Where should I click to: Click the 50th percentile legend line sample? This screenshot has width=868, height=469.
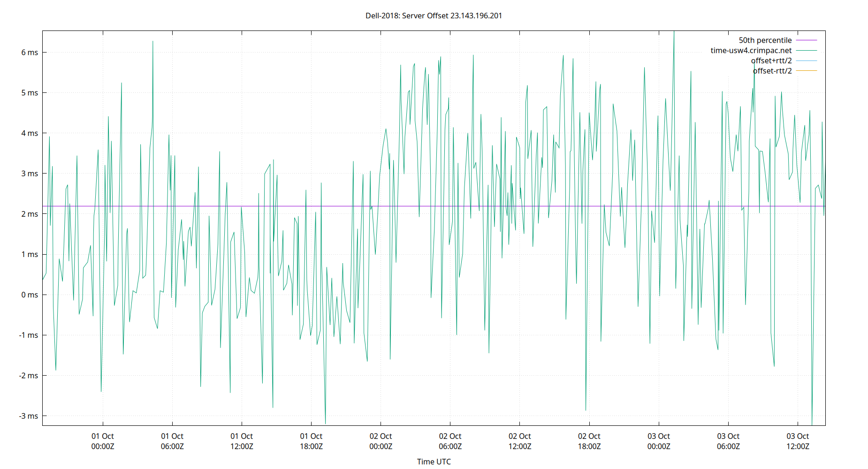point(807,40)
